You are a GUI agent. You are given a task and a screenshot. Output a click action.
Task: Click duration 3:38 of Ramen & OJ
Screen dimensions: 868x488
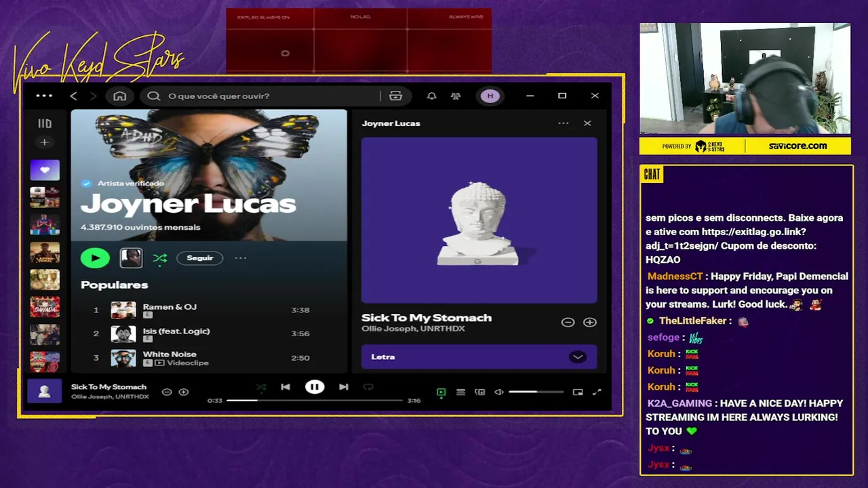coord(300,310)
